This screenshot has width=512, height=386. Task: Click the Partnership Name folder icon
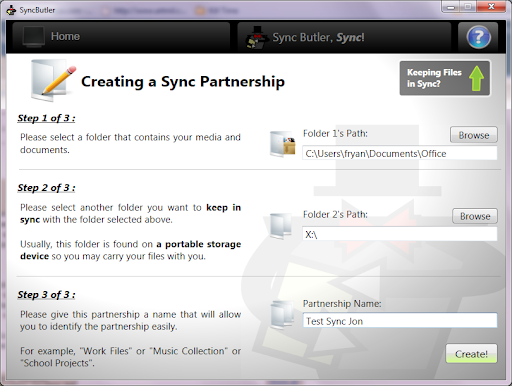point(282,315)
